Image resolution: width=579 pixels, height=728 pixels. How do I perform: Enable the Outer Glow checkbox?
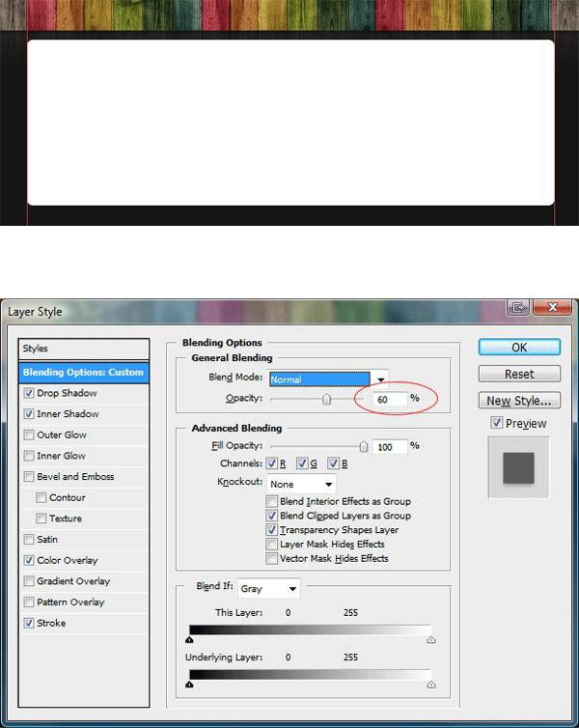coord(29,434)
